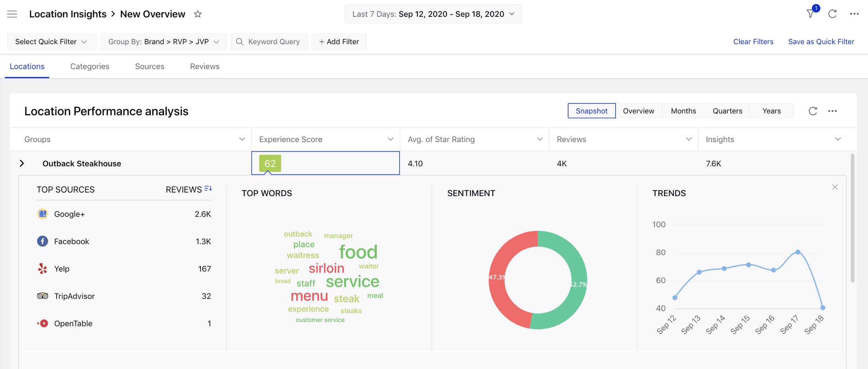Sort the sources list by Reviews

pos(208,189)
